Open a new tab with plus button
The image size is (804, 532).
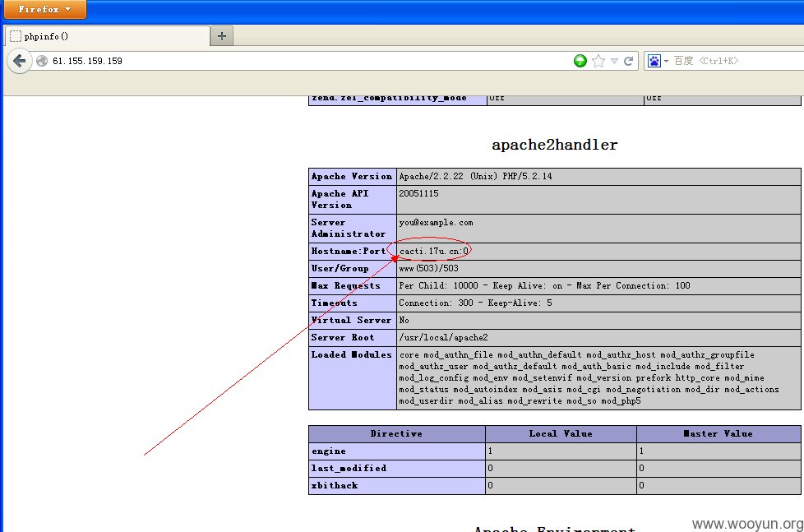pyautogui.click(x=222, y=36)
